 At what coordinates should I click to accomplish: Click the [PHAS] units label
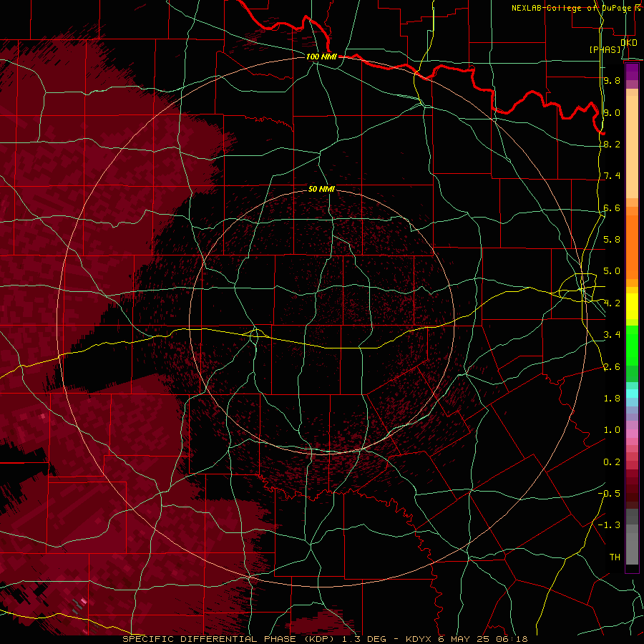pyautogui.click(x=605, y=50)
